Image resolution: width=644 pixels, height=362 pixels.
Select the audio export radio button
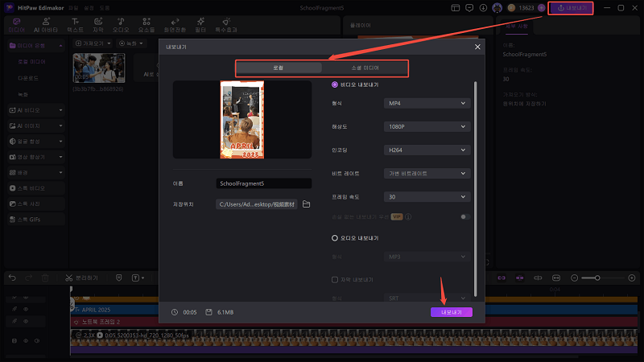(x=335, y=238)
